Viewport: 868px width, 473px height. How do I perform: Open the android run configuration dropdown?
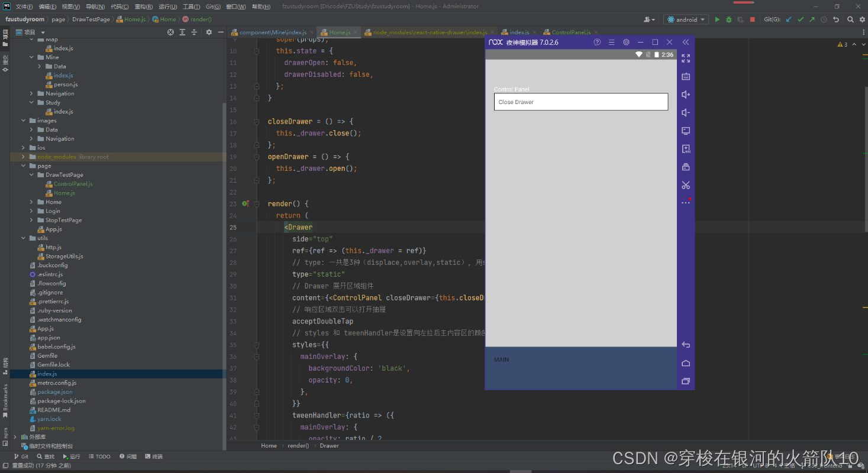686,20
